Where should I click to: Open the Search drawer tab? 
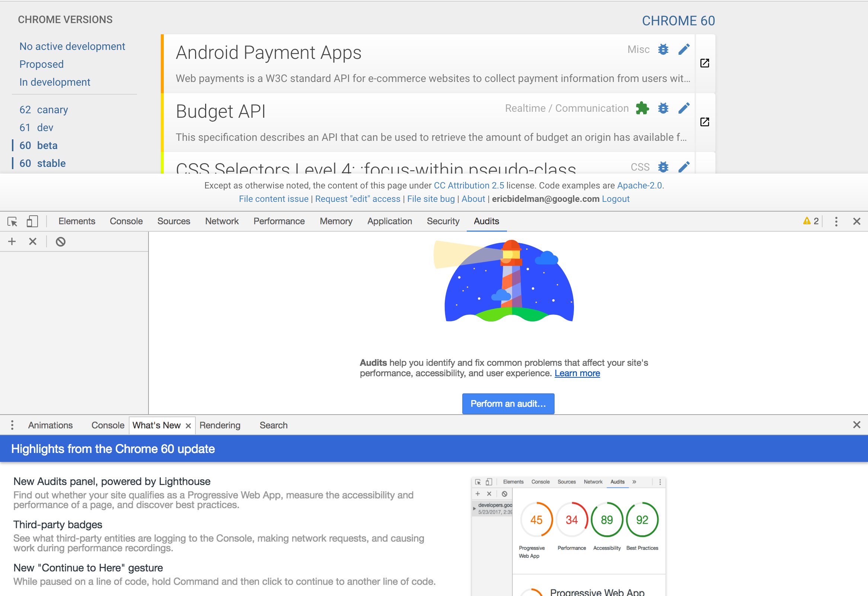coord(274,425)
